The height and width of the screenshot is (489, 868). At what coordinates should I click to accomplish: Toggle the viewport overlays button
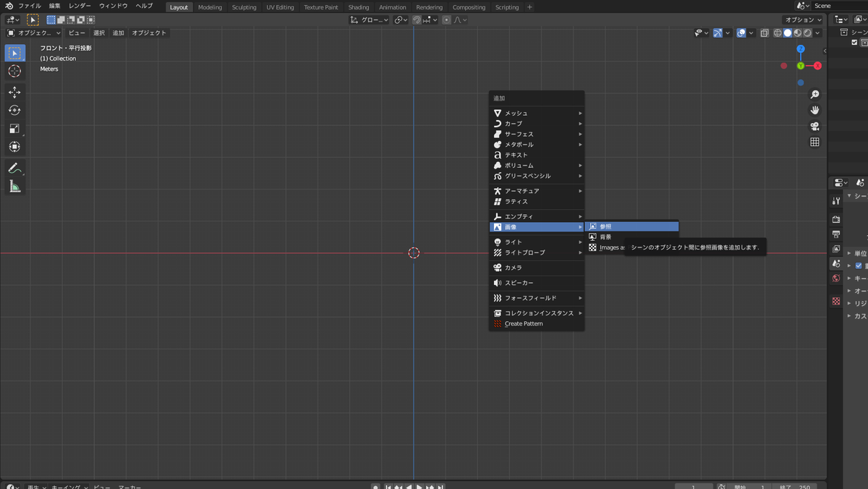[x=741, y=33]
